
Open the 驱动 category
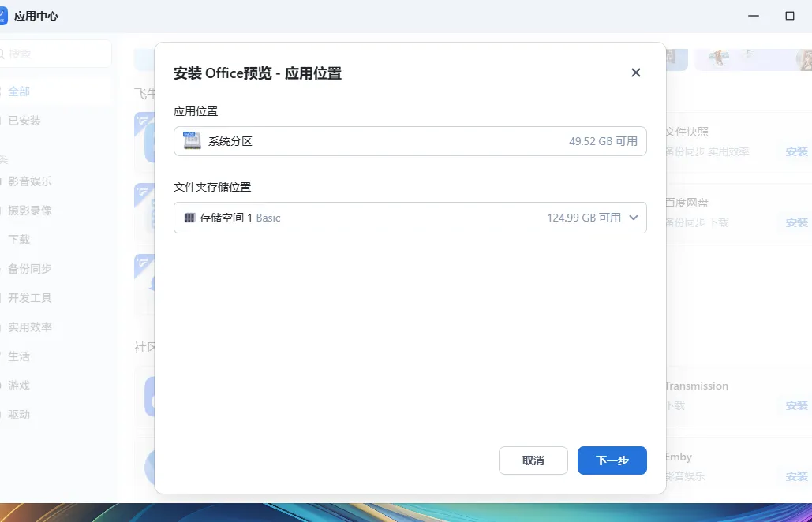coord(19,415)
